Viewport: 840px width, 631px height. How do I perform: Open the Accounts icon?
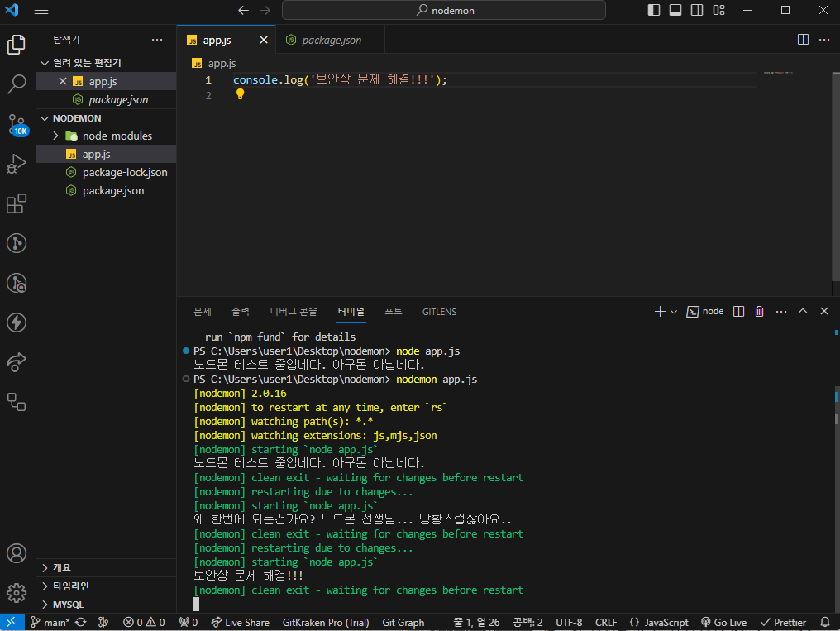click(17, 553)
